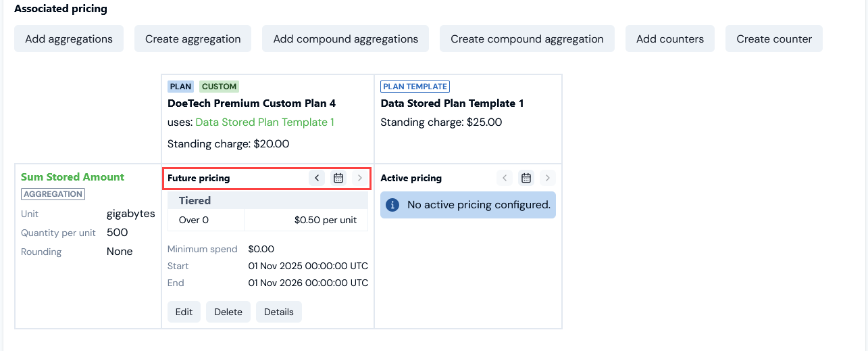Click the Add aggregations button
The image size is (868, 351).
[x=69, y=39]
